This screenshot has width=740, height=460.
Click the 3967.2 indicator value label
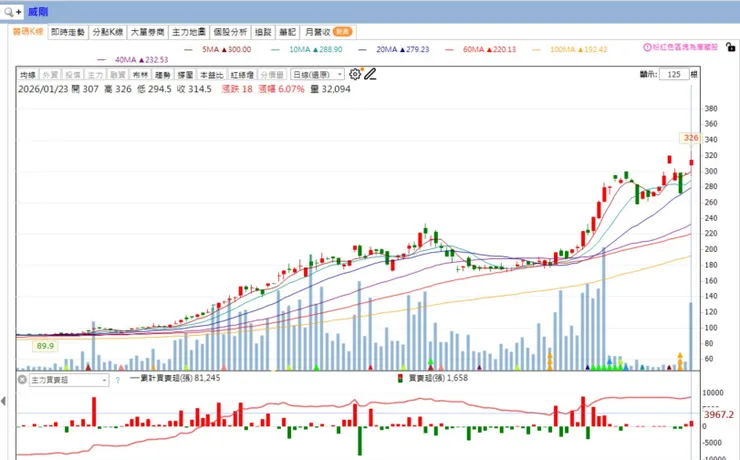pyautogui.click(x=719, y=415)
